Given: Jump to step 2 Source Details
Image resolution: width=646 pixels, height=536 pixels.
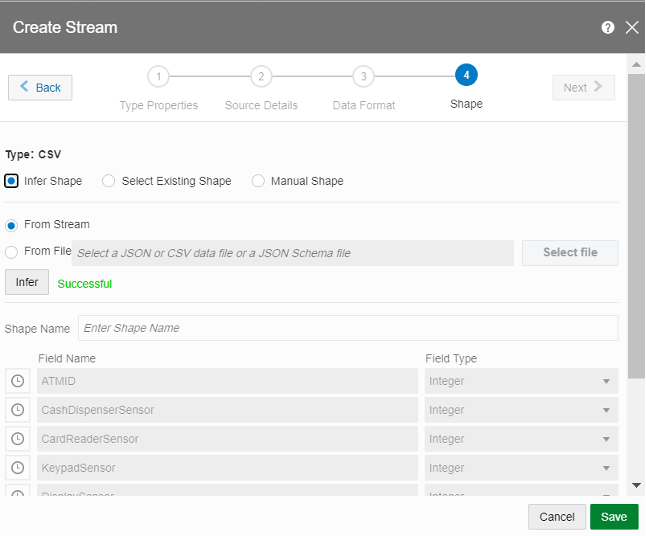Looking at the screenshot, I should 261,76.
